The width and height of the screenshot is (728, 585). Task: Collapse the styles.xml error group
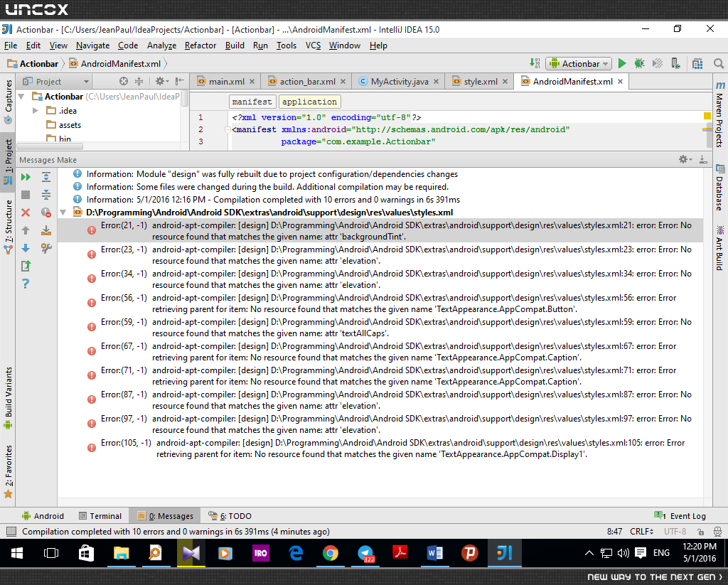[x=63, y=213]
